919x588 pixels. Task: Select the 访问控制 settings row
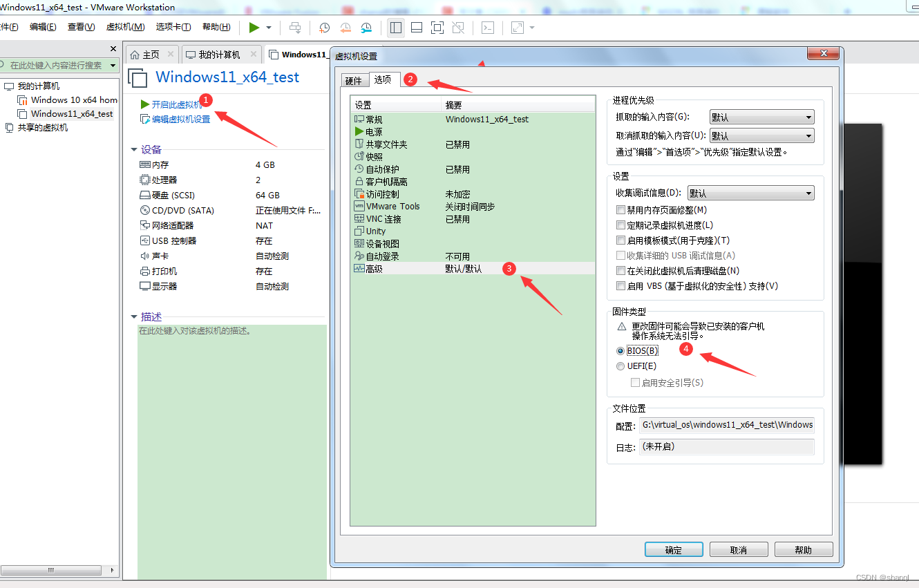click(x=473, y=194)
